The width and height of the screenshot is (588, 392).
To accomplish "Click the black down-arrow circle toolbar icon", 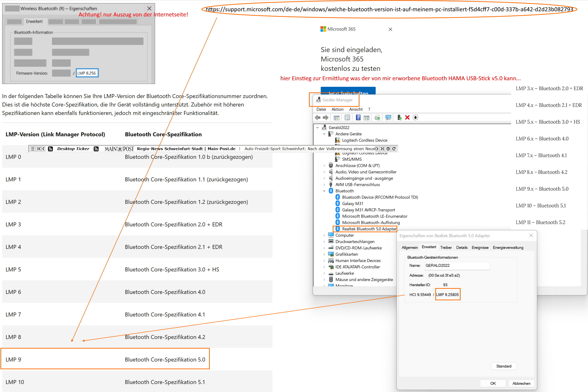I will 415,118.
